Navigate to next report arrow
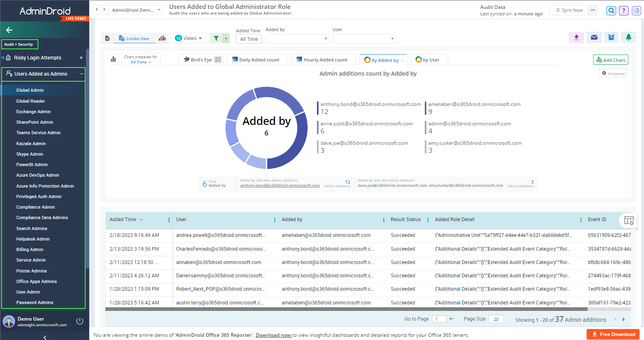The width and height of the screenshot is (644, 340). tap(104, 9)
